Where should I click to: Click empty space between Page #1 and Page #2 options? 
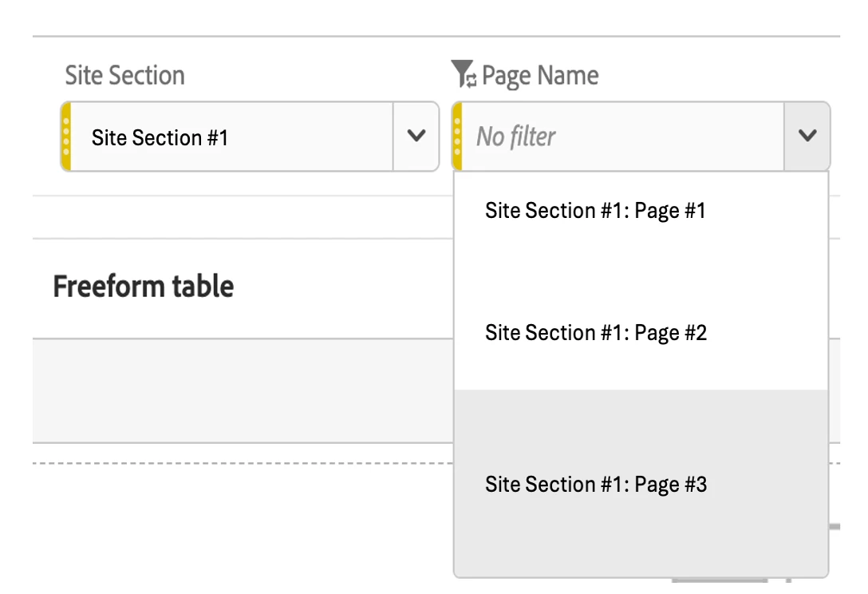[638, 271]
